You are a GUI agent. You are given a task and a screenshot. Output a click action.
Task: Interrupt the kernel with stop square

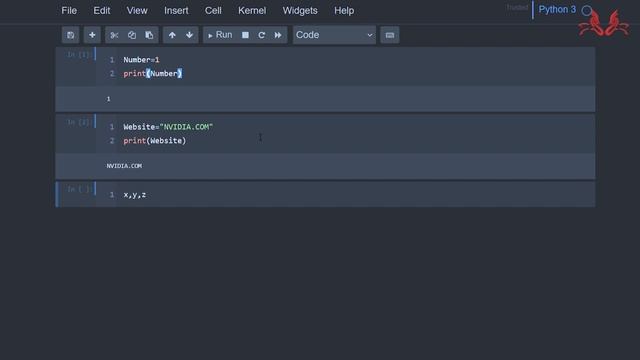pos(245,35)
